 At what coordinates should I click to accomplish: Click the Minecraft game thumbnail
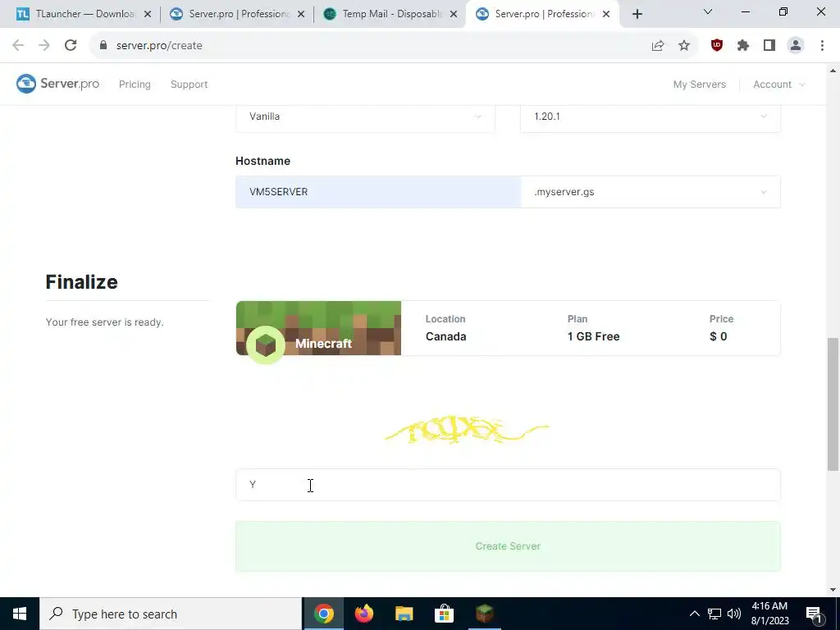click(319, 328)
